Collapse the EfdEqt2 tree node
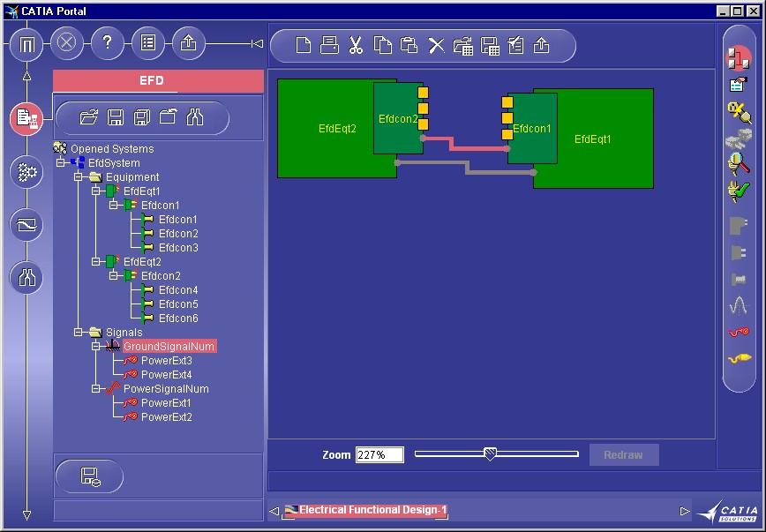Viewport: 766px width, 532px height. click(x=95, y=261)
